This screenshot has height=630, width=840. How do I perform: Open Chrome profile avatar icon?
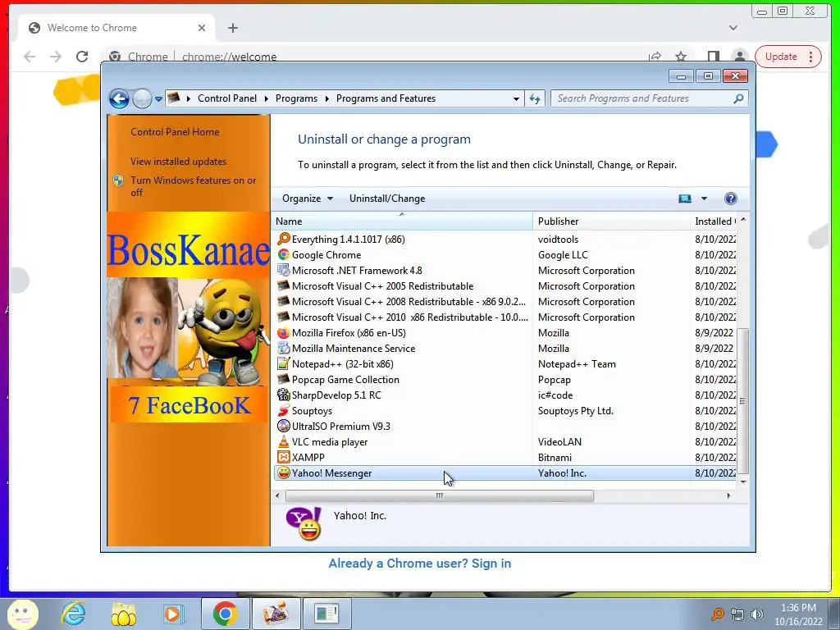coord(739,57)
